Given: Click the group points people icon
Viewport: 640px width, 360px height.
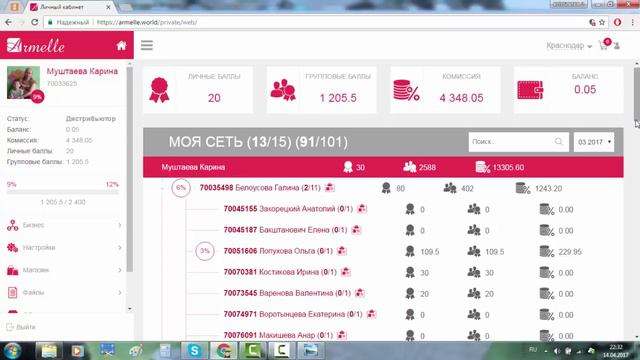Looking at the screenshot, I should click(x=283, y=90).
